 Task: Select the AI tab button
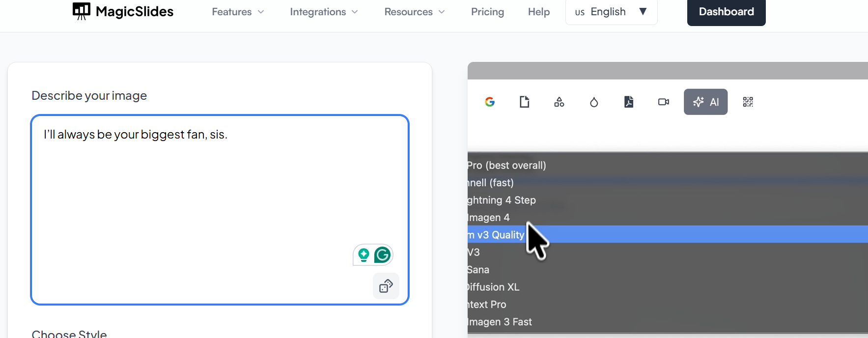coord(705,102)
